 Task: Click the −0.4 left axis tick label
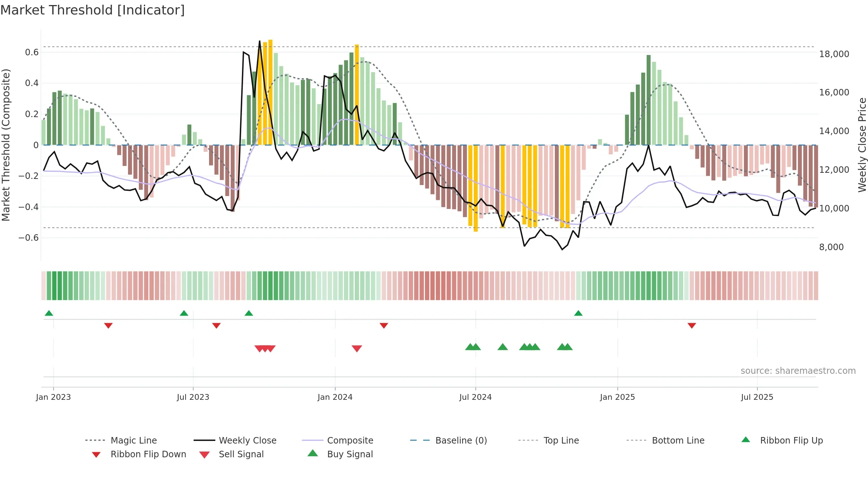(x=29, y=207)
